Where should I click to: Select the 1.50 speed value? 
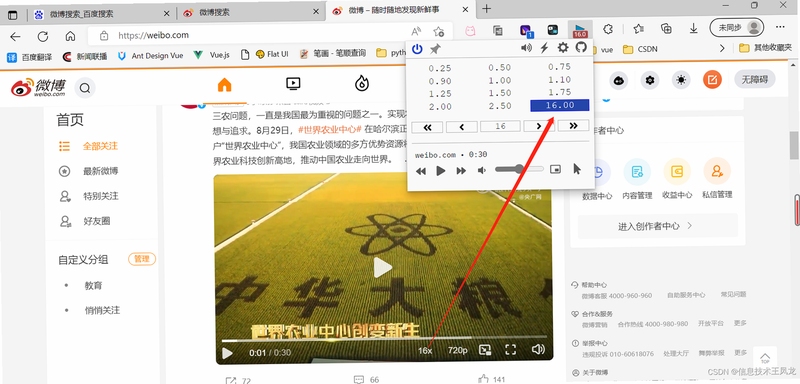(x=499, y=93)
